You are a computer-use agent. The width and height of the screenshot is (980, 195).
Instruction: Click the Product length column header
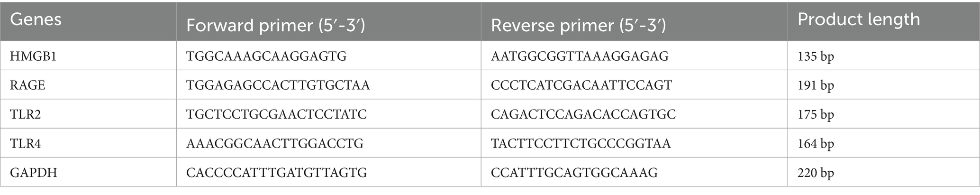pyautogui.click(x=859, y=20)
